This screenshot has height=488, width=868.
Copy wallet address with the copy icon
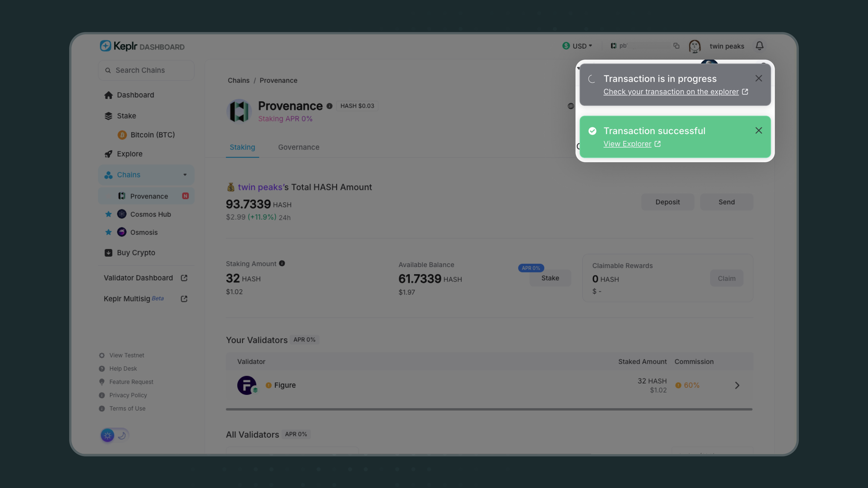coord(676,46)
